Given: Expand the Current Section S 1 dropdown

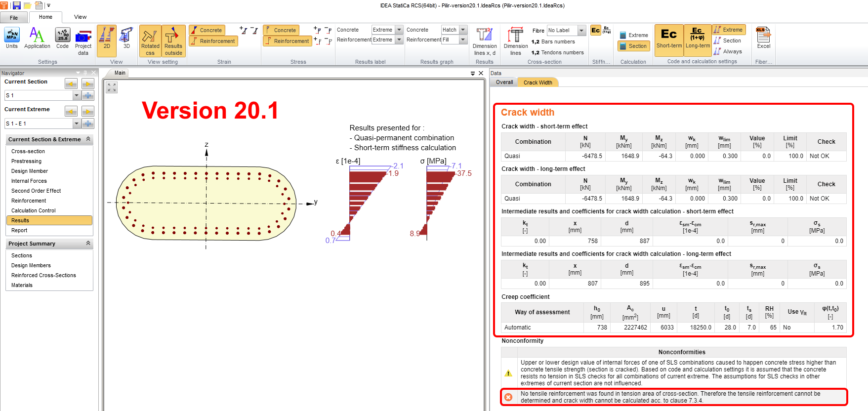Looking at the screenshot, I should pyautogui.click(x=77, y=95).
